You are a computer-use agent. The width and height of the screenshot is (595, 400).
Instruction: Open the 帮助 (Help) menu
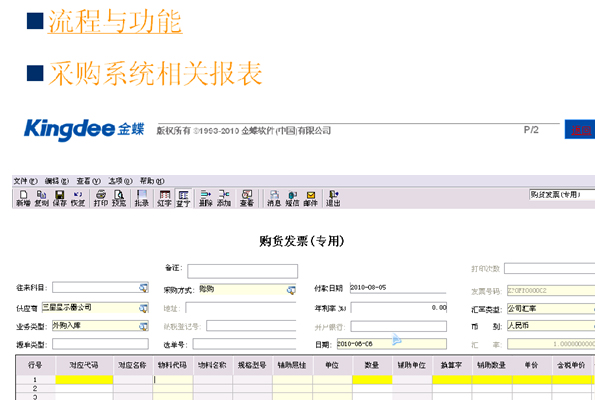pyautogui.click(x=152, y=181)
